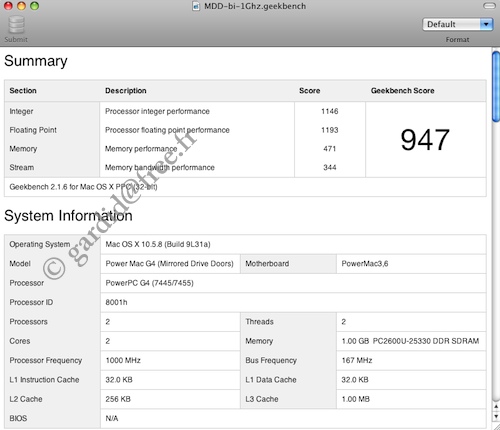Click 'Memory bandwidth performance' description

160,167
